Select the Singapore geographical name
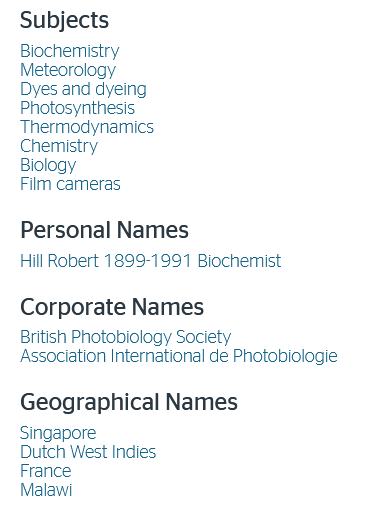Image resolution: width=386 pixels, height=513 pixels. pyautogui.click(x=58, y=433)
